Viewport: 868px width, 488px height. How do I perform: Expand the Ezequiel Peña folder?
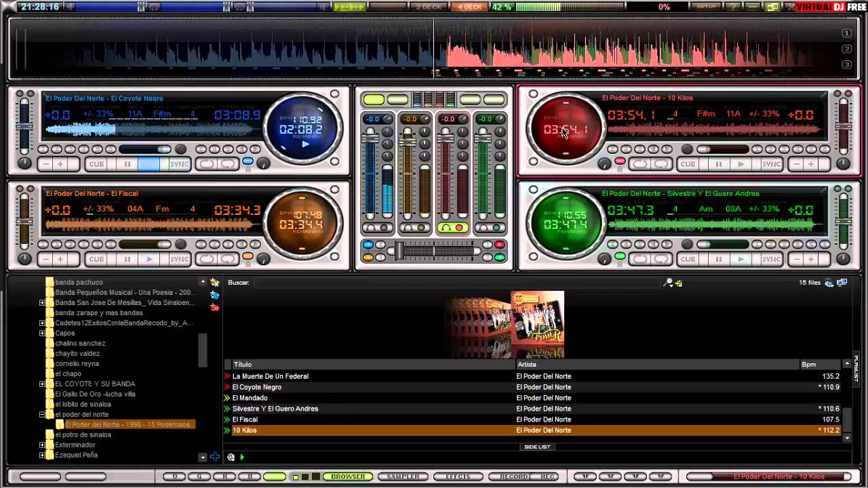(x=42, y=455)
